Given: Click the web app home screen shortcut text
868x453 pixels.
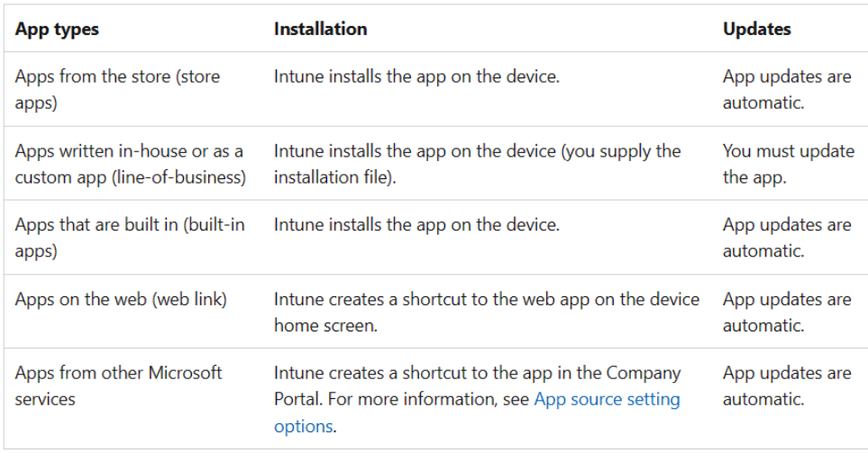Looking at the screenshot, I should [487, 311].
